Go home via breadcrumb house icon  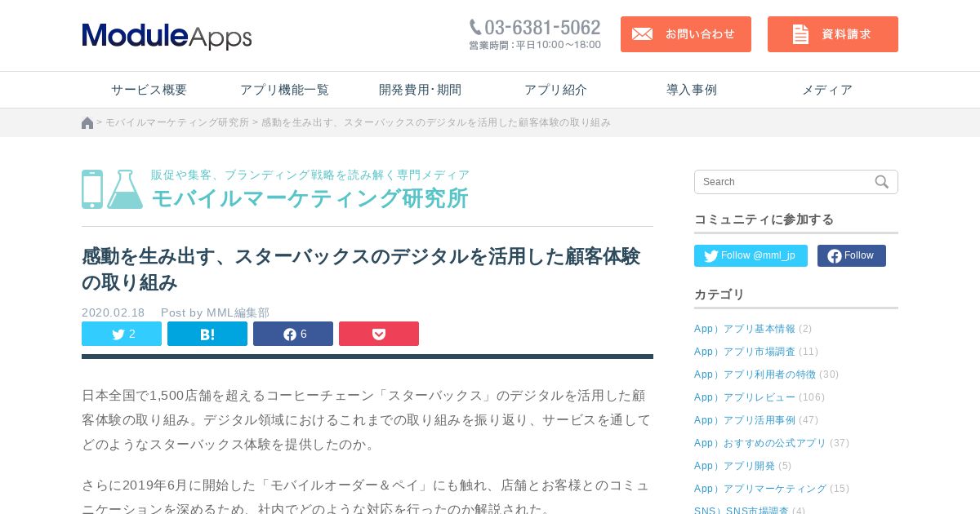pos(87,122)
